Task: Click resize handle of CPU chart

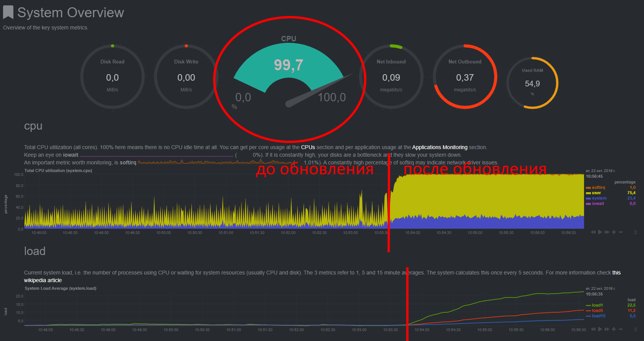Action: [636, 232]
